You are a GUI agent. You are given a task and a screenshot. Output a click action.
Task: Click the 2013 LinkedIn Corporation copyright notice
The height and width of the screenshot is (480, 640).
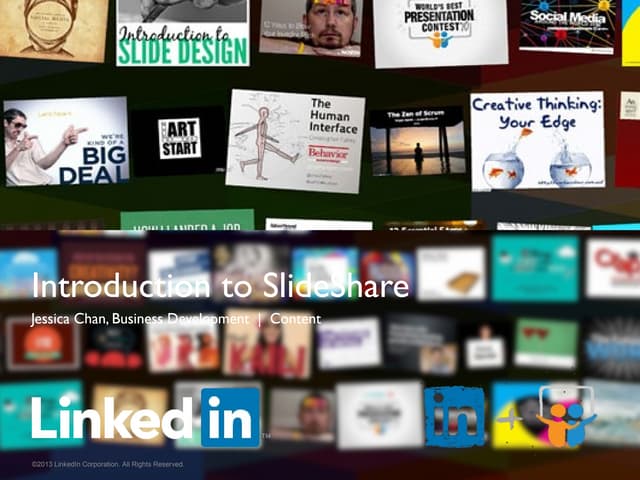(x=108, y=465)
